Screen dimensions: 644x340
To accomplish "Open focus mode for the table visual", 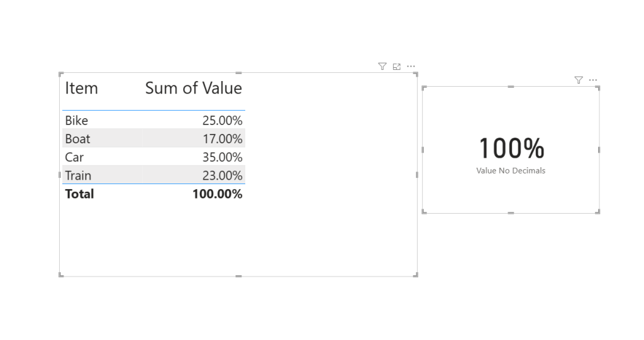I will coord(397,66).
